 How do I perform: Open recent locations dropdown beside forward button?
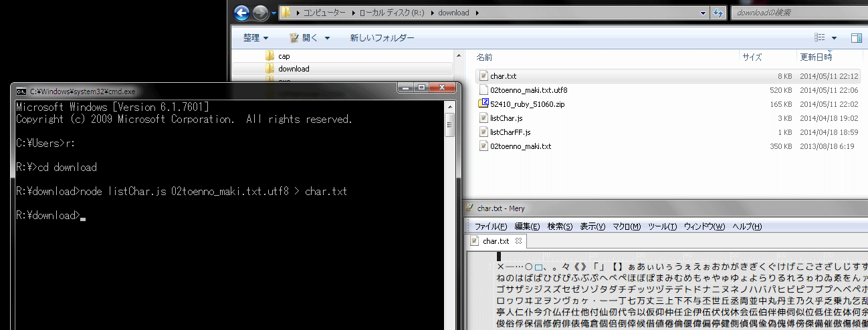point(274,13)
